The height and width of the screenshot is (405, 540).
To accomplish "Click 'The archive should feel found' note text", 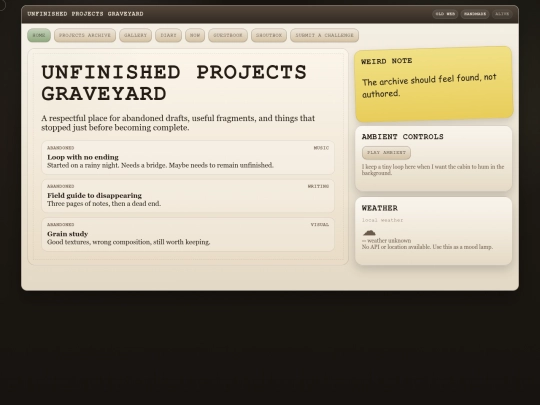I will tap(429, 85).
